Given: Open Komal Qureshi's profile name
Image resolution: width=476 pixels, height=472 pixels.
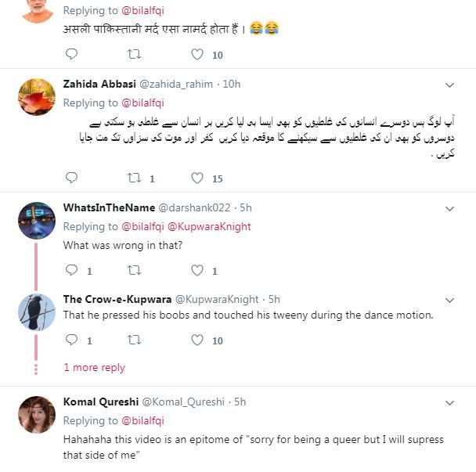Looking at the screenshot, I should pyautogui.click(x=99, y=402).
